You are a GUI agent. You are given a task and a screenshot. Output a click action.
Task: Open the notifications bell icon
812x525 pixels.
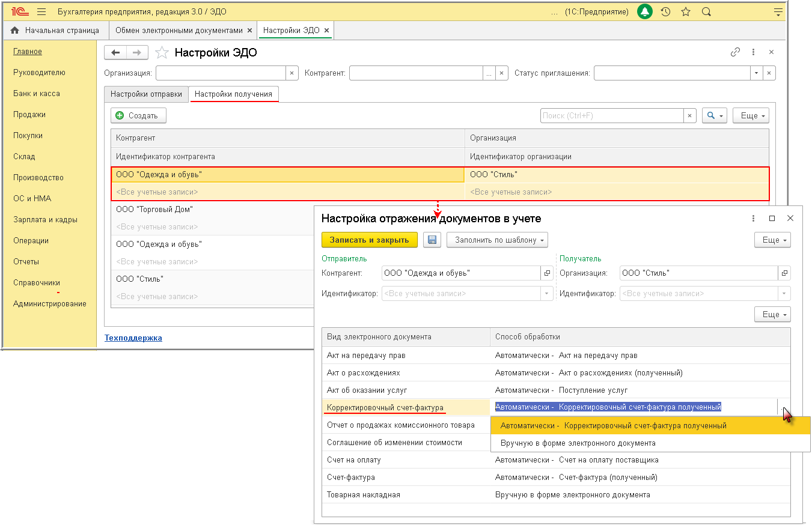(x=645, y=11)
